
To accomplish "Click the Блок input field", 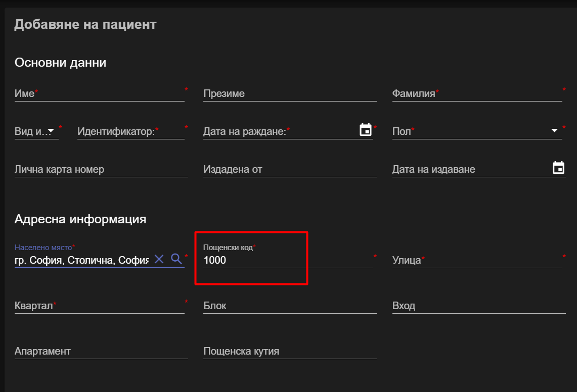I will click(x=290, y=306).
